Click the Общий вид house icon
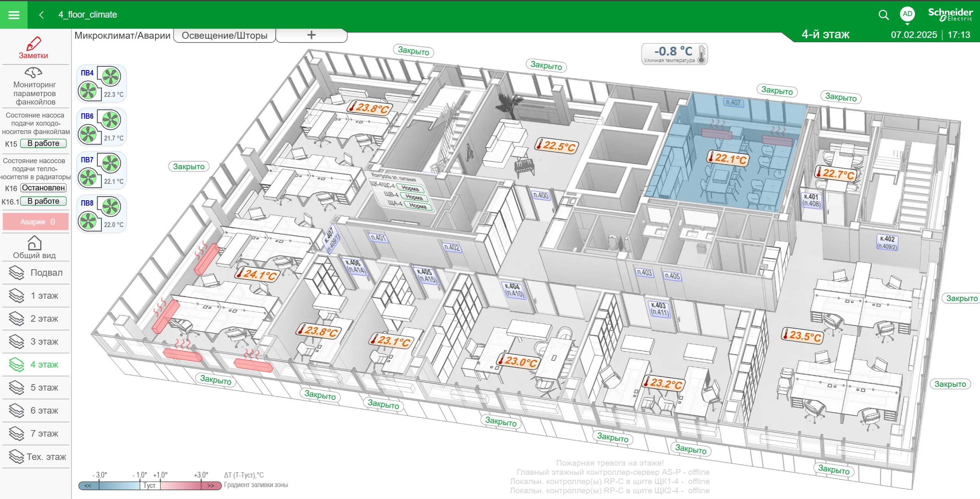This screenshot has width=980, height=499. click(x=34, y=243)
